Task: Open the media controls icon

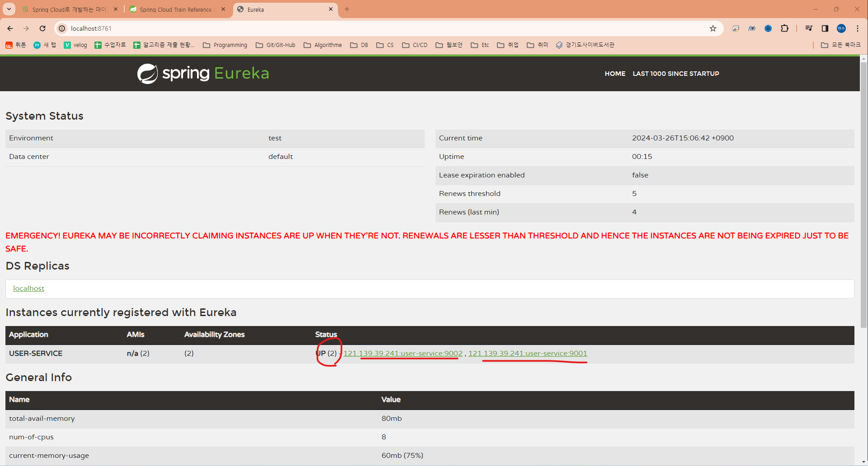Action: [809, 28]
